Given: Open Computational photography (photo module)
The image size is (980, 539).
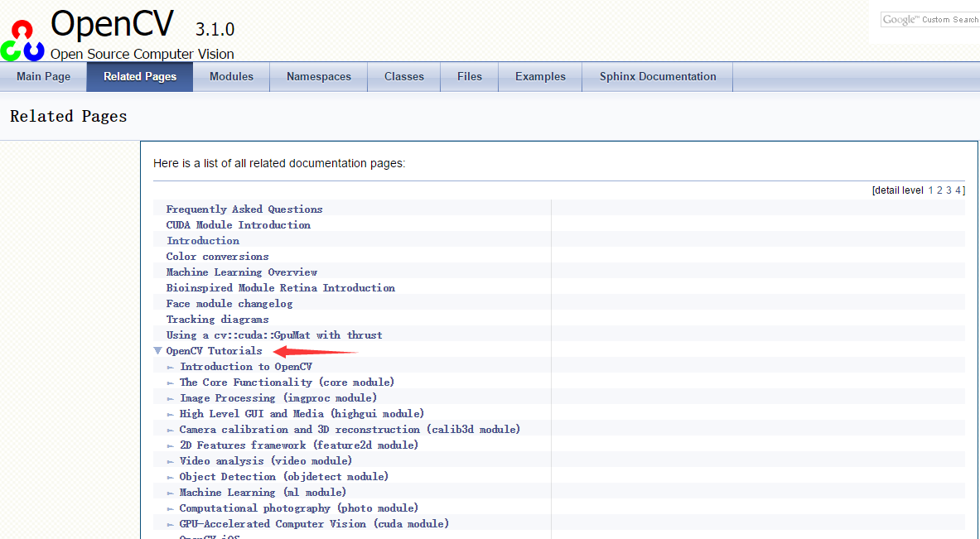Looking at the screenshot, I should coord(299,508).
